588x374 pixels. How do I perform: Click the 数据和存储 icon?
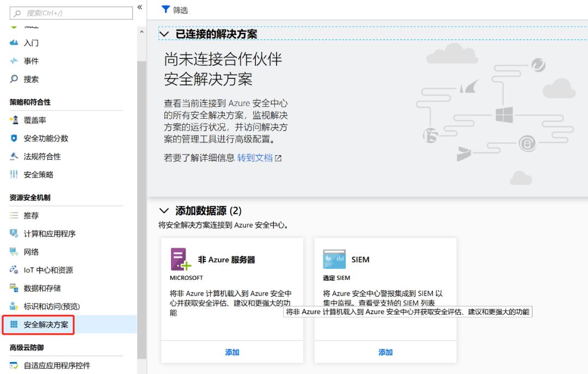coord(14,288)
